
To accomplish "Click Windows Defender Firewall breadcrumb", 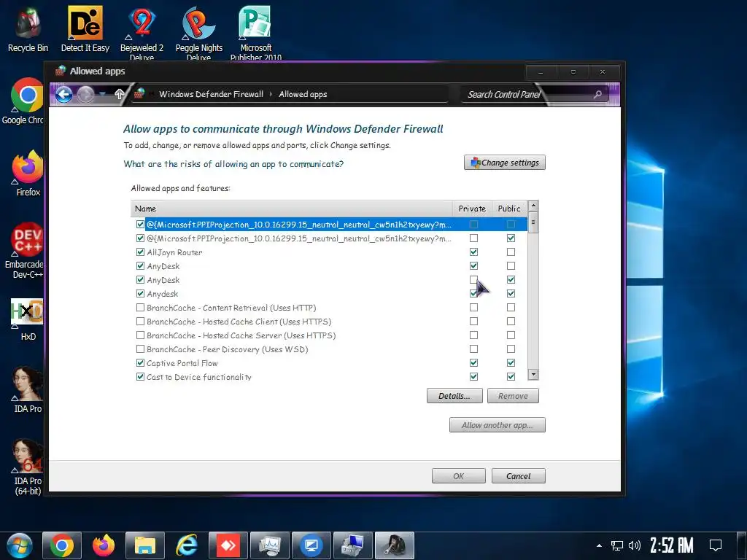I will pyautogui.click(x=211, y=94).
